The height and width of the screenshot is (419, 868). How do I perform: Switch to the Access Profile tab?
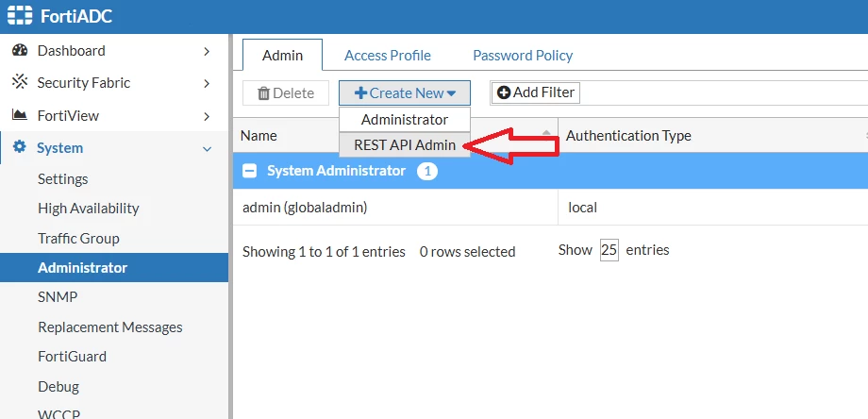[388, 56]
